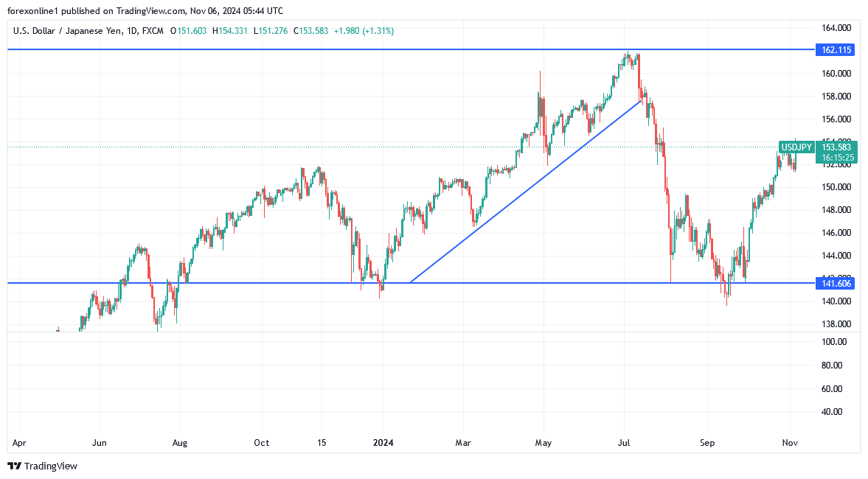Image resolution: width=868 pixels, height=479 pixels.
Task: Click the TradingView logo icon
Action: pos(14,466)
